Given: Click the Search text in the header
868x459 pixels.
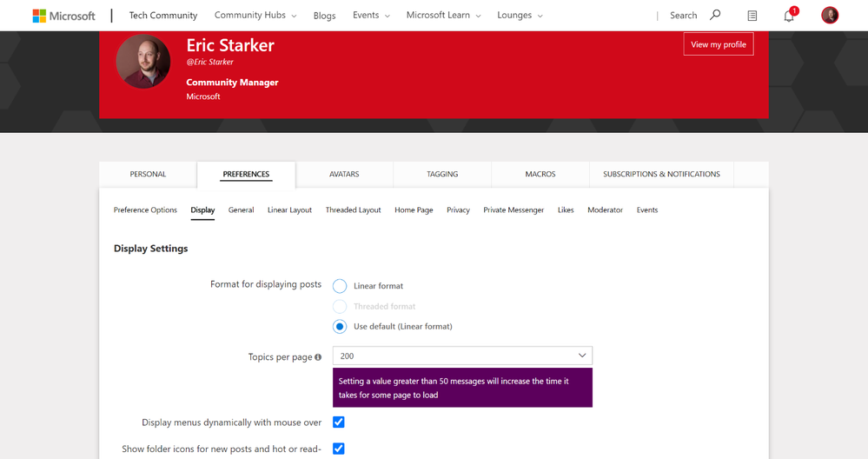Looking at the screenshot, I should (x=683, y=16).
